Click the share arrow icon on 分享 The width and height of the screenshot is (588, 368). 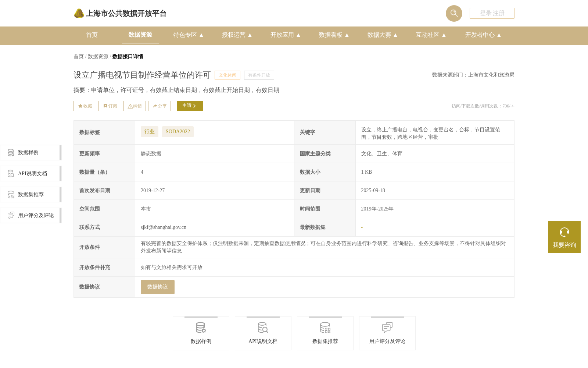155,106
